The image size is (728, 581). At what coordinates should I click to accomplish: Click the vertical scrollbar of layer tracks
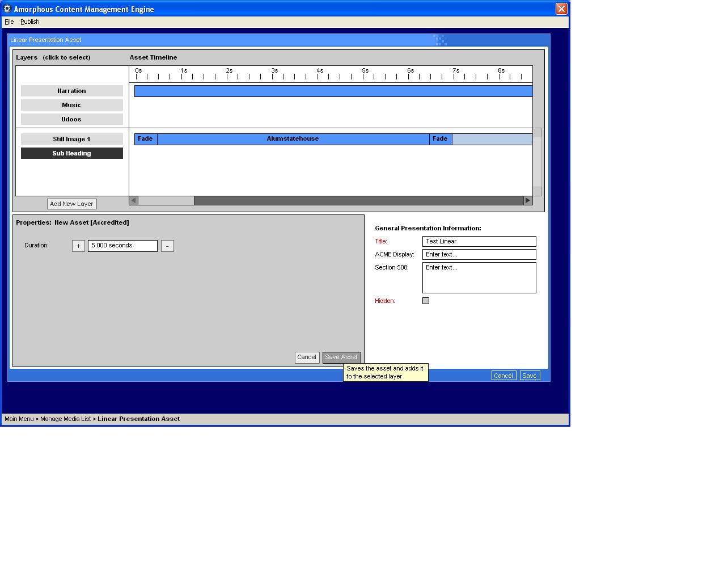point(537,162)
